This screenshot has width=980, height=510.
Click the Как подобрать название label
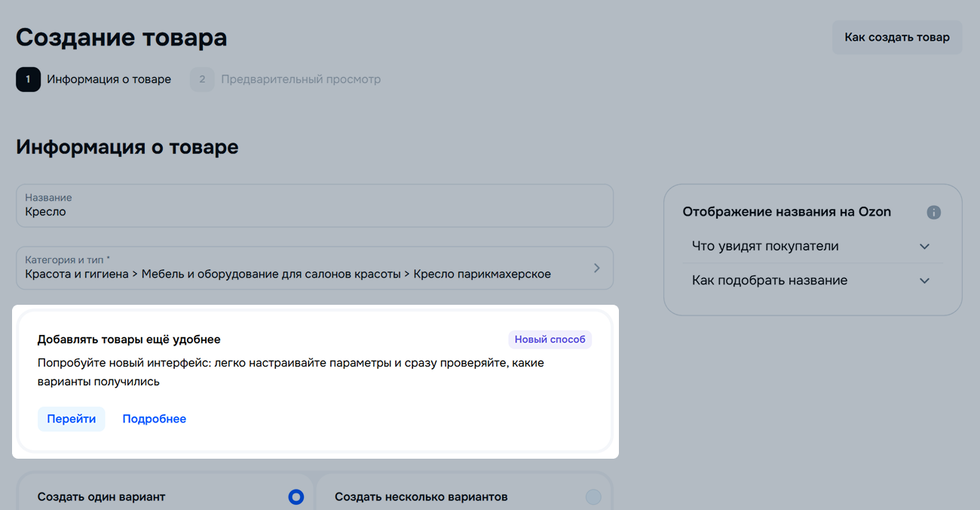coord(769,281)
